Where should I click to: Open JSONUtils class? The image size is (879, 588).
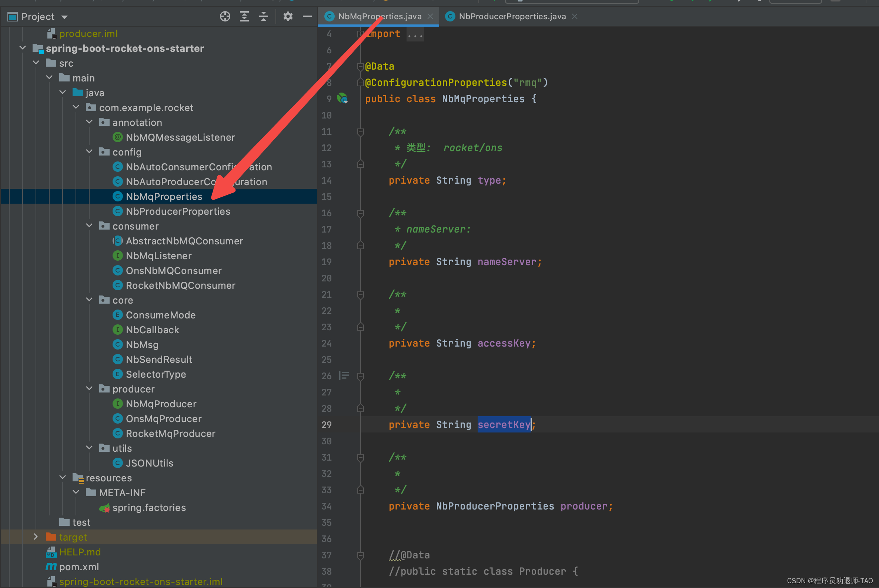coord(149,463)
